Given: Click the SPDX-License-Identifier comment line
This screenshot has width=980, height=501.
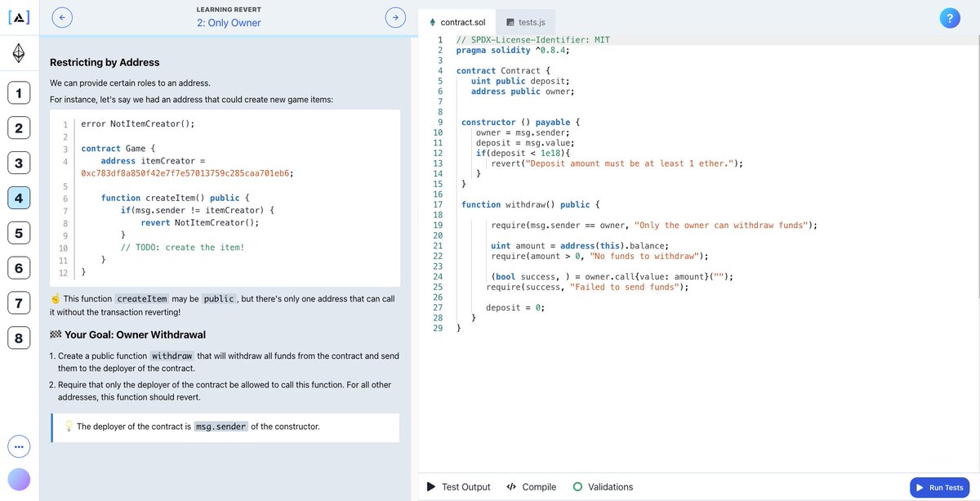Looking at the screenshot, I should tap(532, 40).
